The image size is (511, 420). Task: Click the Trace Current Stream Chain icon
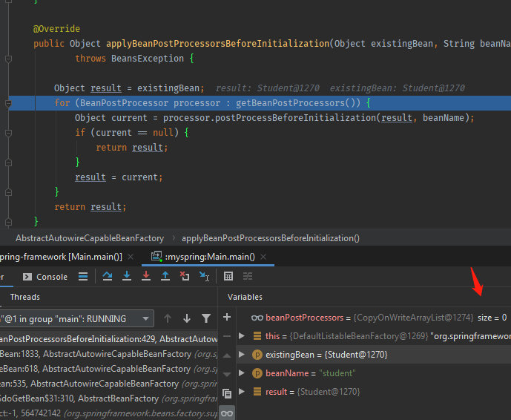pyautogui.click(x=248, y=276)
